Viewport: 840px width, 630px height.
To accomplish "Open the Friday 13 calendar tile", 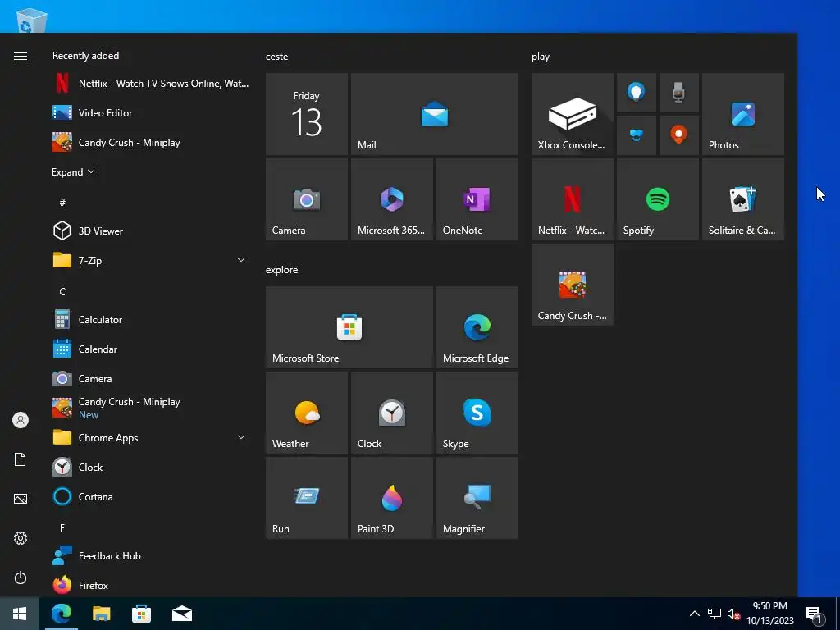I will 307,114.
